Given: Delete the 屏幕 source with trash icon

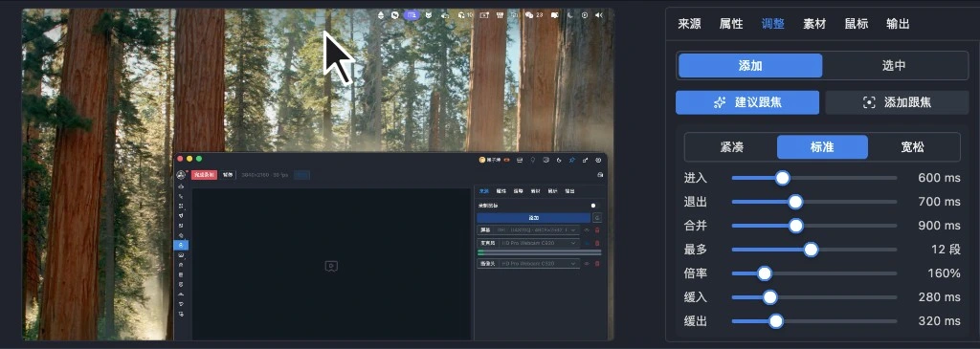Looking at the screenshot, I should pos(597,230).
